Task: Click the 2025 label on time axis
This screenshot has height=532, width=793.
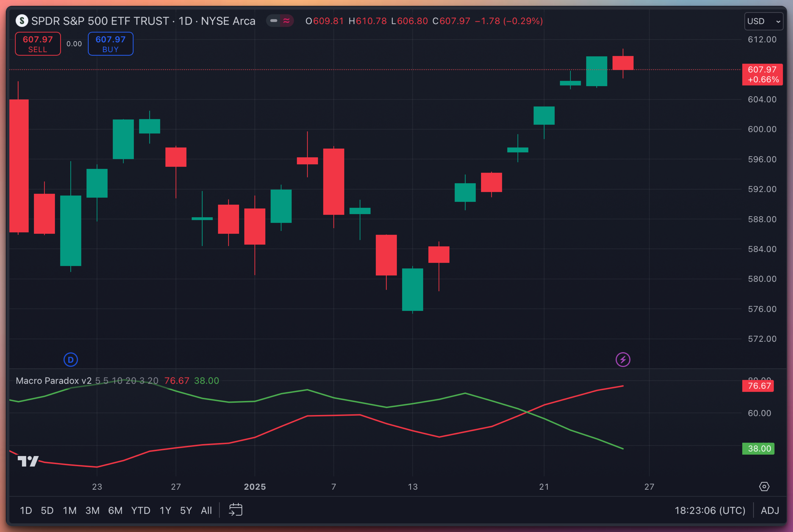Action: (255, 486)
